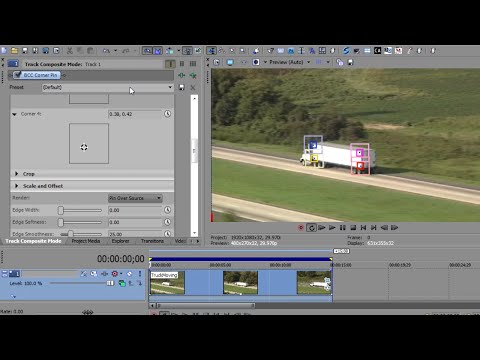The width and height of the screenshot is (480, 360).
Task: Click the Save project icon
Action: [x=25, y=51]
